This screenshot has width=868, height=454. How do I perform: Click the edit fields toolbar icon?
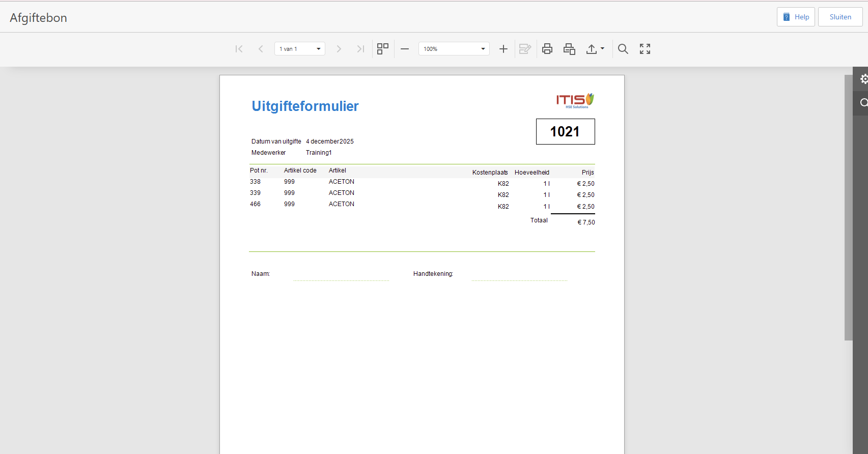[x=525, y=49]
